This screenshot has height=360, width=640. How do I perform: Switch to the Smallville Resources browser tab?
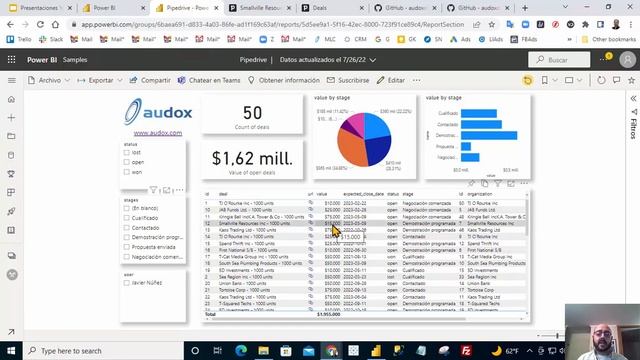260,8
